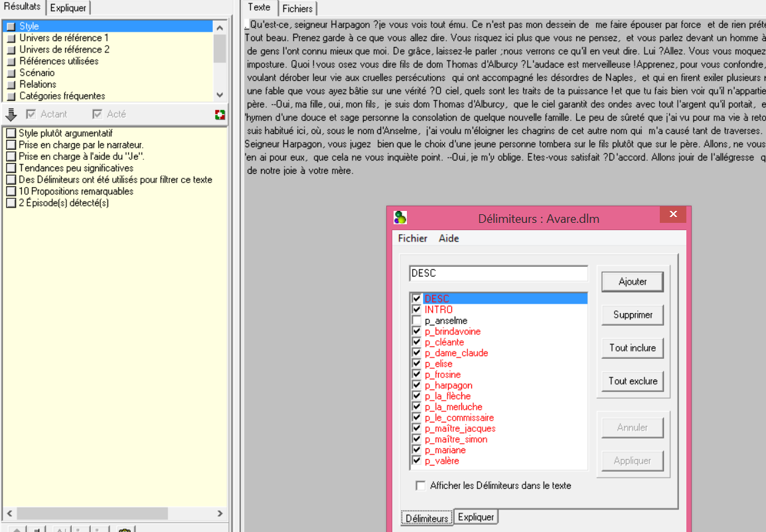Click the red-green cross icon

click(220, 115)
